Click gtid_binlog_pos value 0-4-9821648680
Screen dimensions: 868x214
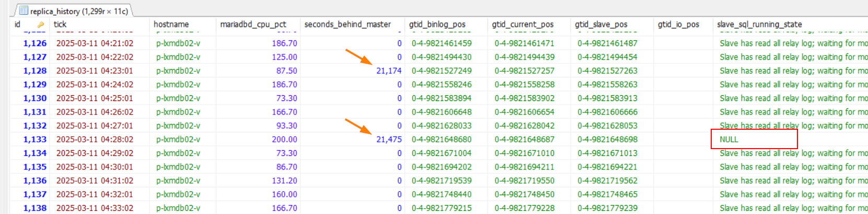point(442,139)
